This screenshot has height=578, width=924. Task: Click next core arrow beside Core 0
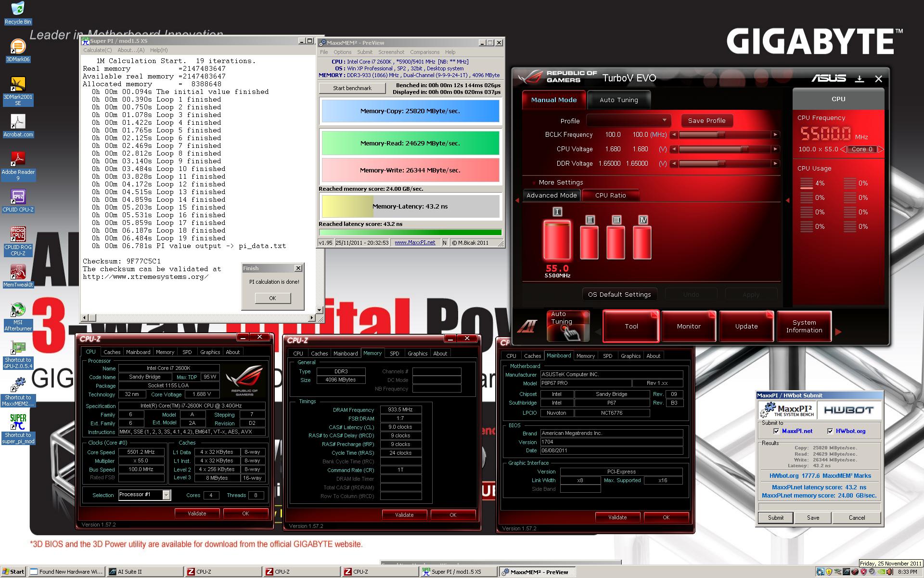pyautogui.click(x=881, y=149)
